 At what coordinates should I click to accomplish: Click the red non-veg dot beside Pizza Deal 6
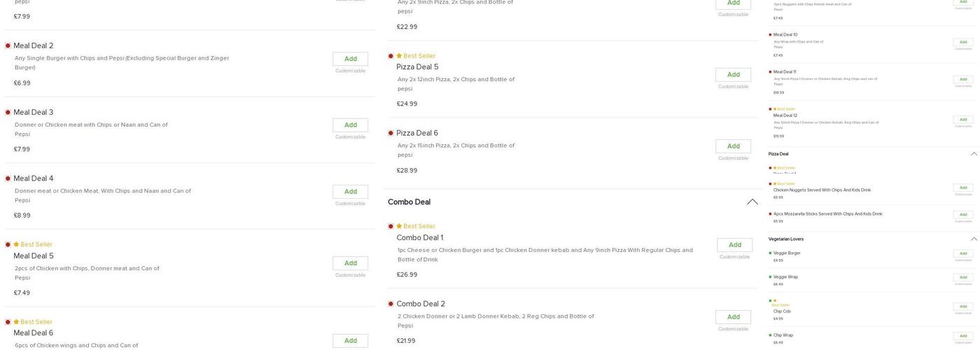click(x=391, y=133)
